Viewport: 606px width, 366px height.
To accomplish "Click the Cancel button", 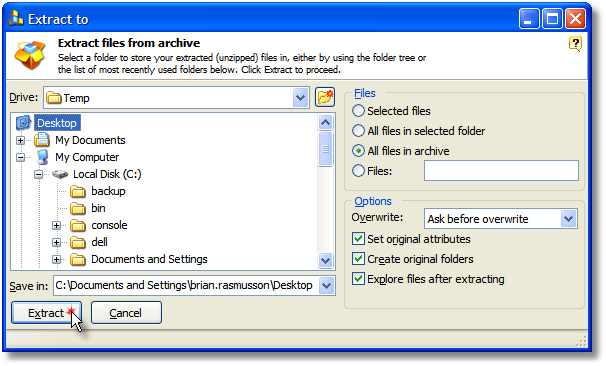I will coord(126,313).
